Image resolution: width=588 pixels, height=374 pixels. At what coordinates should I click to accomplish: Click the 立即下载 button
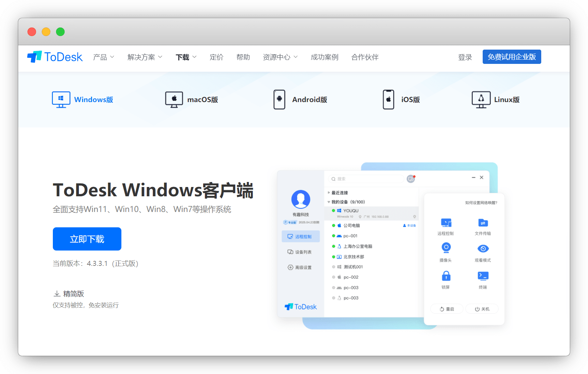tap(87, 239)
